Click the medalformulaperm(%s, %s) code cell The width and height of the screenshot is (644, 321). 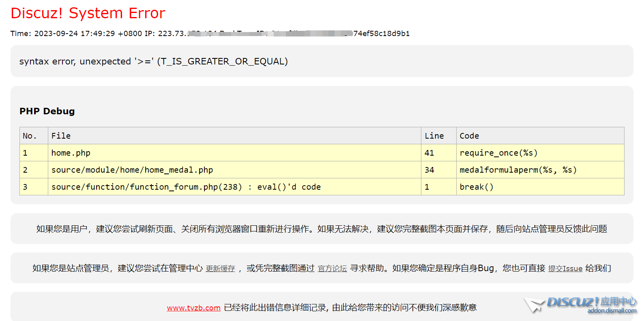tap(540, 170)
